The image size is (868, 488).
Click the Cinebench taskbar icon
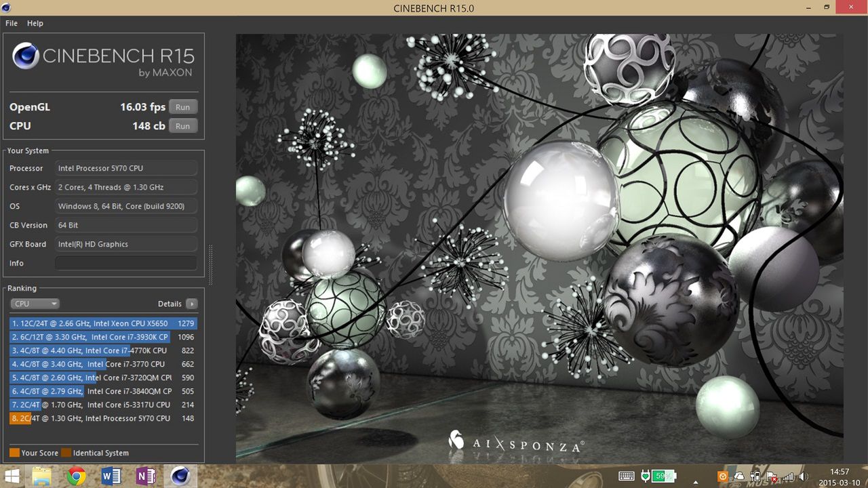[180, 476]
